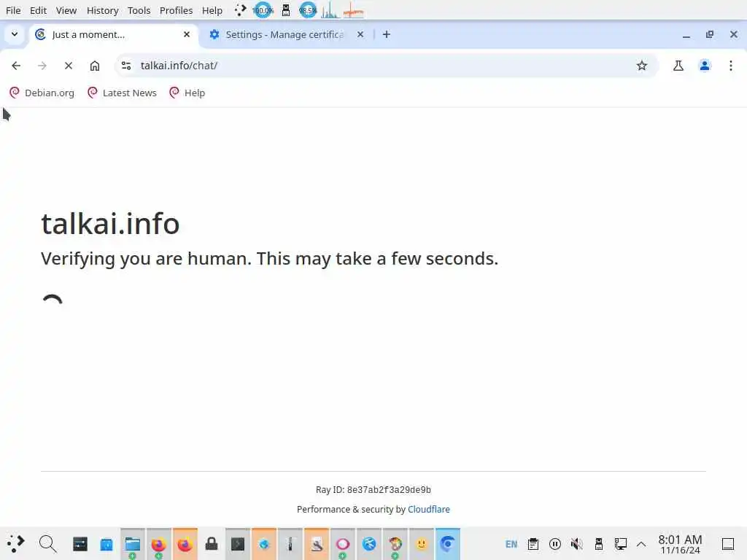Open the file manager folder on taskbar

pos(133,543)
